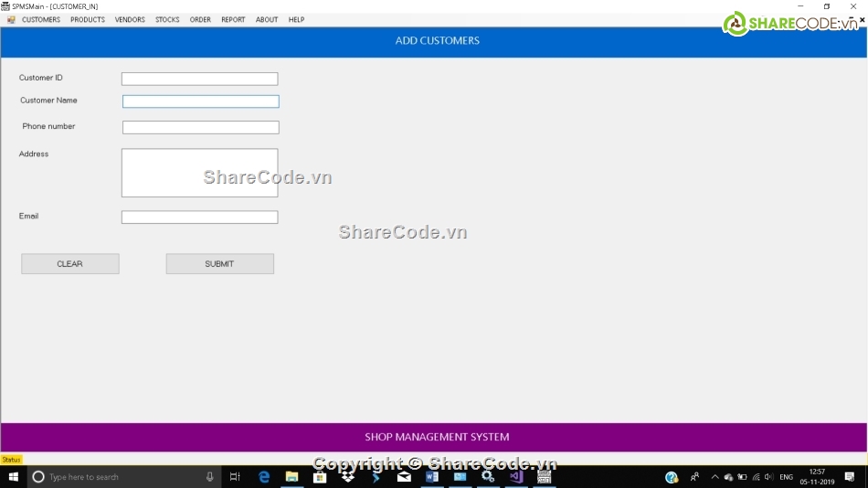Screen dimensions: 868x488
Task: Open the REPORT menu
Action: [x=233, y=19]
